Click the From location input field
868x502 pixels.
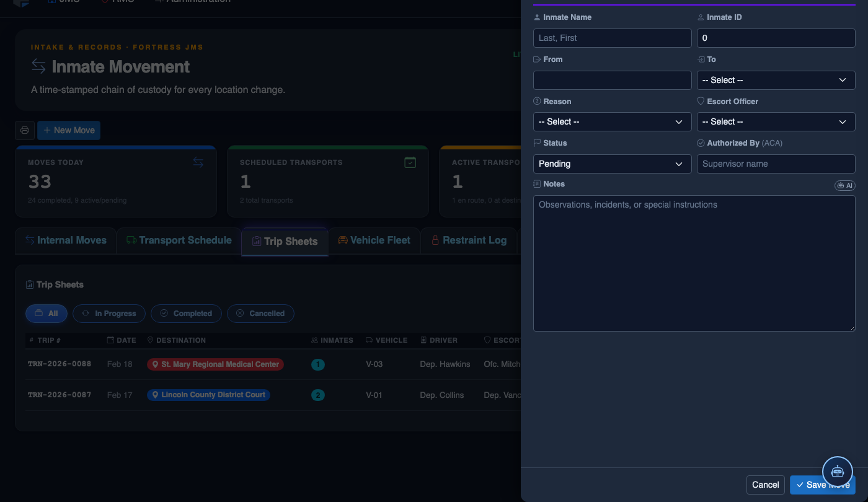(x=612, y=80)
